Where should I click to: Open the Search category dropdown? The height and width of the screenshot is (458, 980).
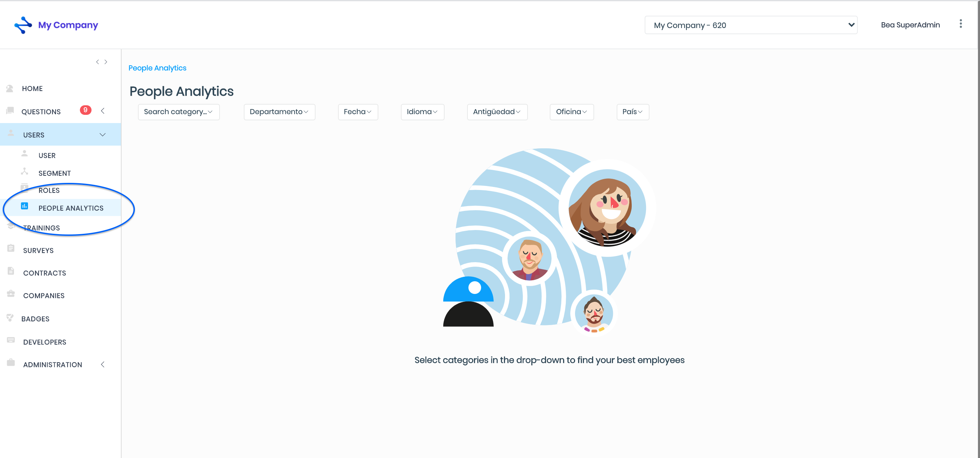(179, 112)
